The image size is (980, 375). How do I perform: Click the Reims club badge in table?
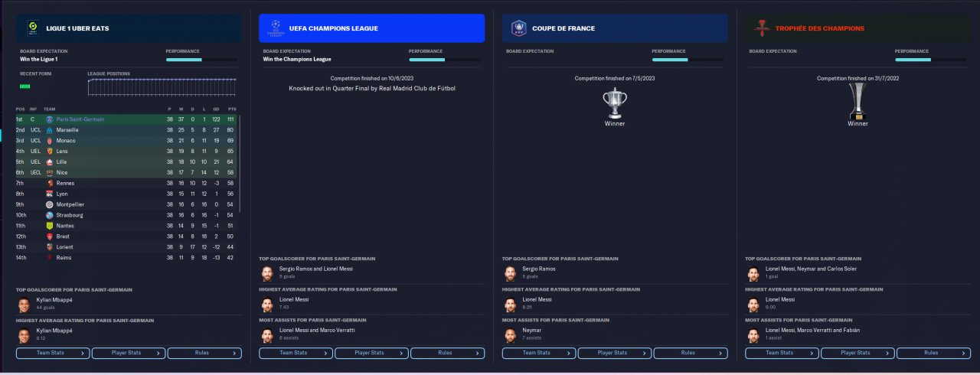click(x=50, y=258)
